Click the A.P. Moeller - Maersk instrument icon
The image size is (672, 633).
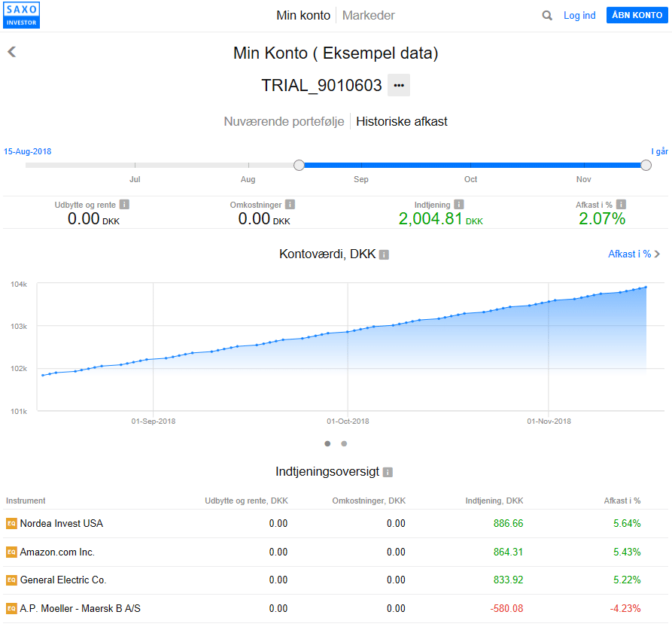click(11, 609)
